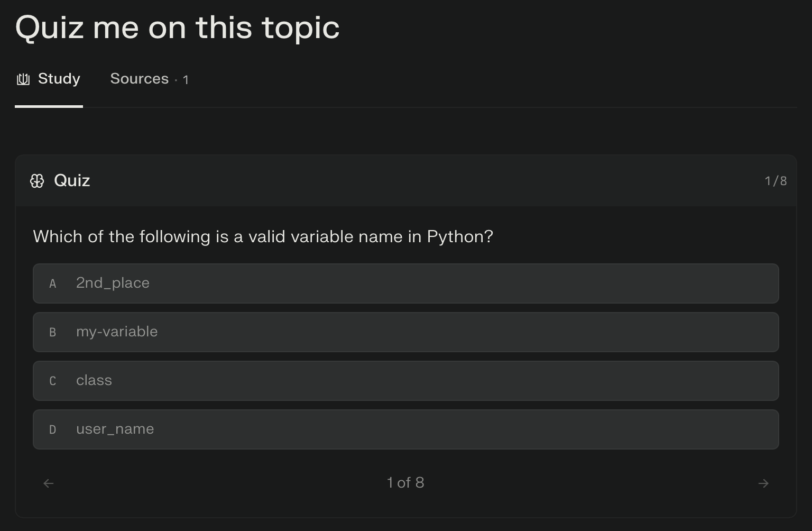The width and height of the screenshot is (812, 531).
Task: Pick the "class" answer option
Action: 94,380
